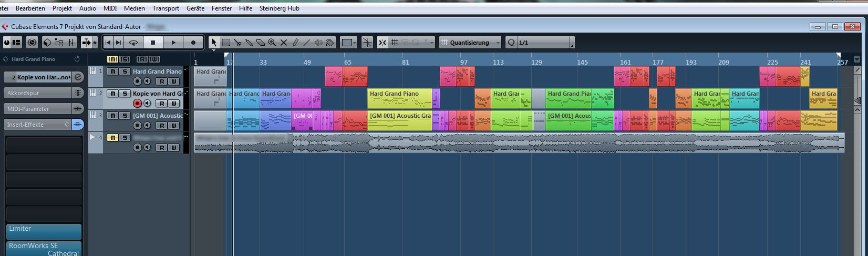The height and width of the screenshot is (256, 868).
Task: Click global solo S button above track list
Action: point(125,59)
